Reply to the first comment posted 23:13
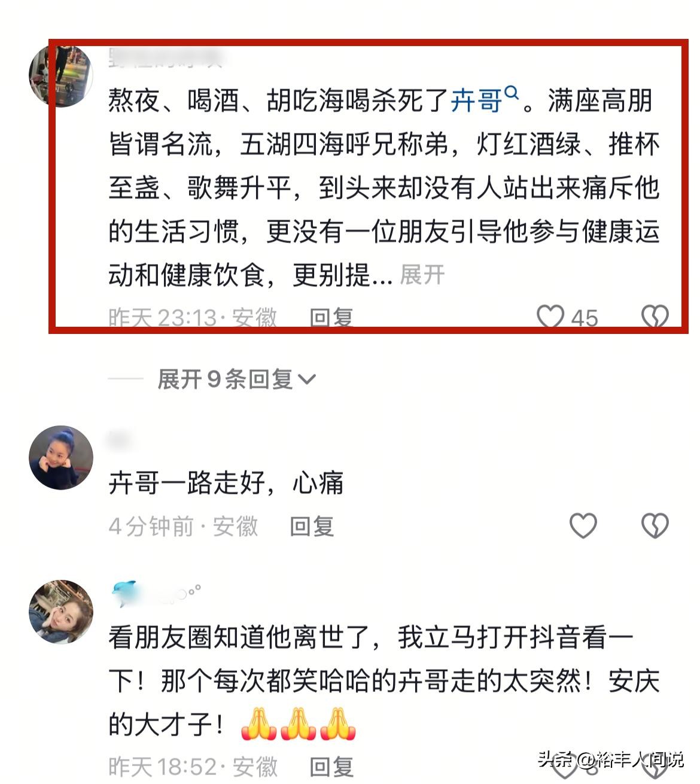Image resolution: width=700 pixels, height=784 pixels. point(331,318)
